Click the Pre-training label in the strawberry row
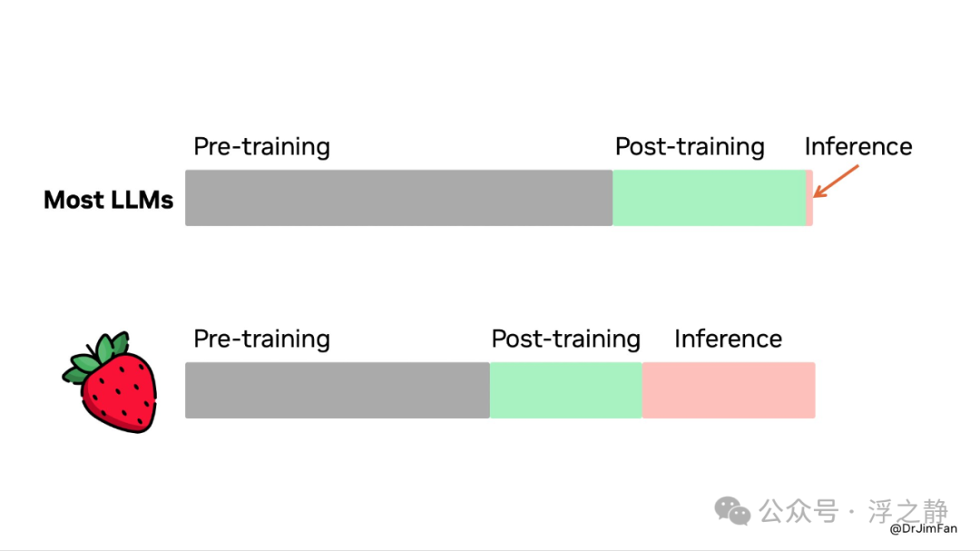The height and width of the screenshot is (551, 980). coord(261,339)
